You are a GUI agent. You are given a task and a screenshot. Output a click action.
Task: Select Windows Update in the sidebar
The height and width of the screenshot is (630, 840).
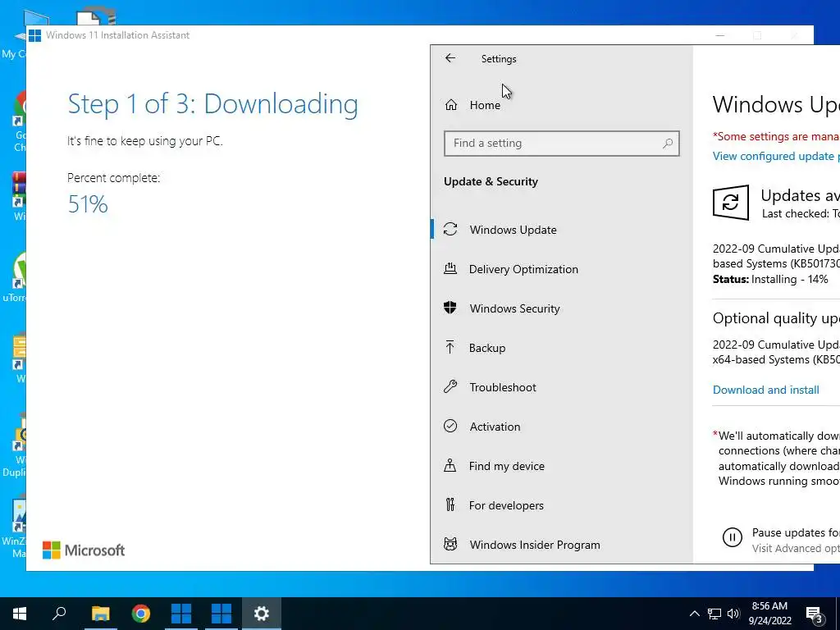tap(561, 230)
